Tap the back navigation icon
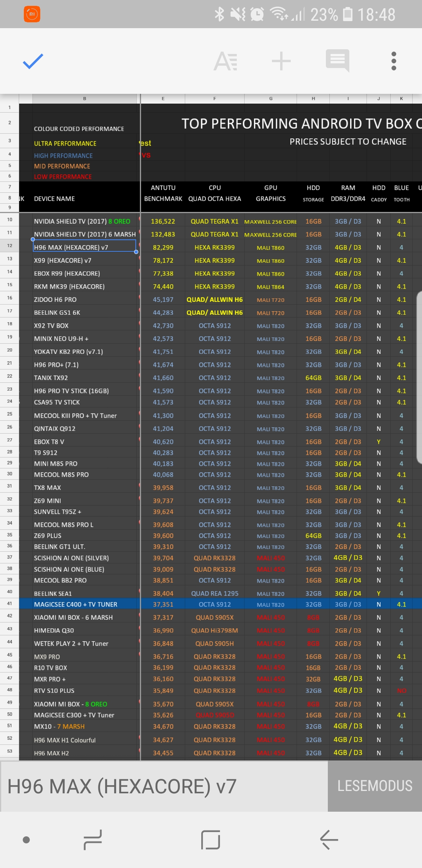 click(x=329, y=839)
